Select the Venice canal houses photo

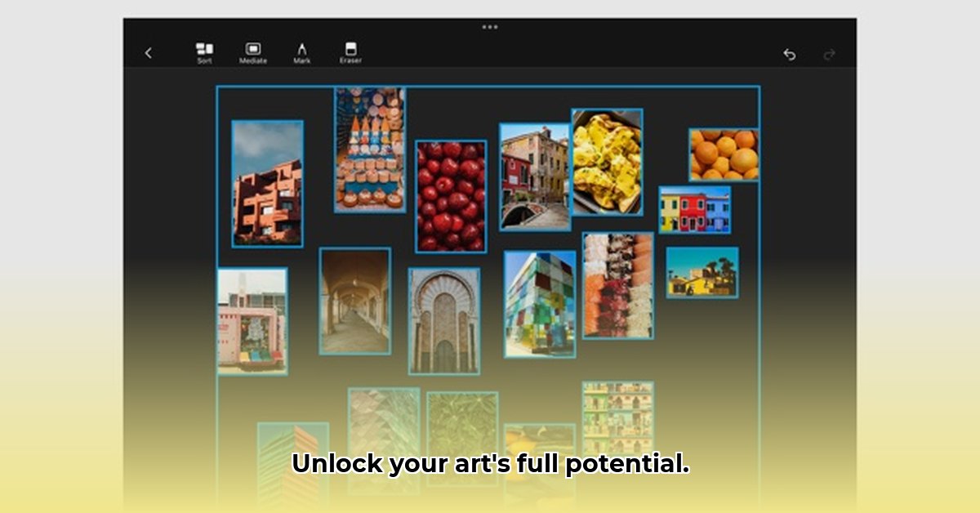pyautogui.click(x=535, y=176)
